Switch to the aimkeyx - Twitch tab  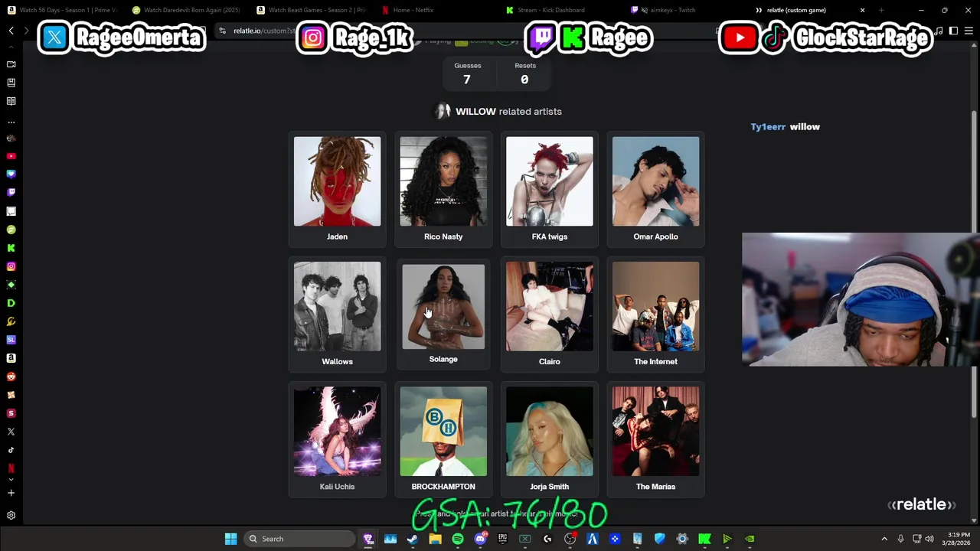(x=685, y=10)
